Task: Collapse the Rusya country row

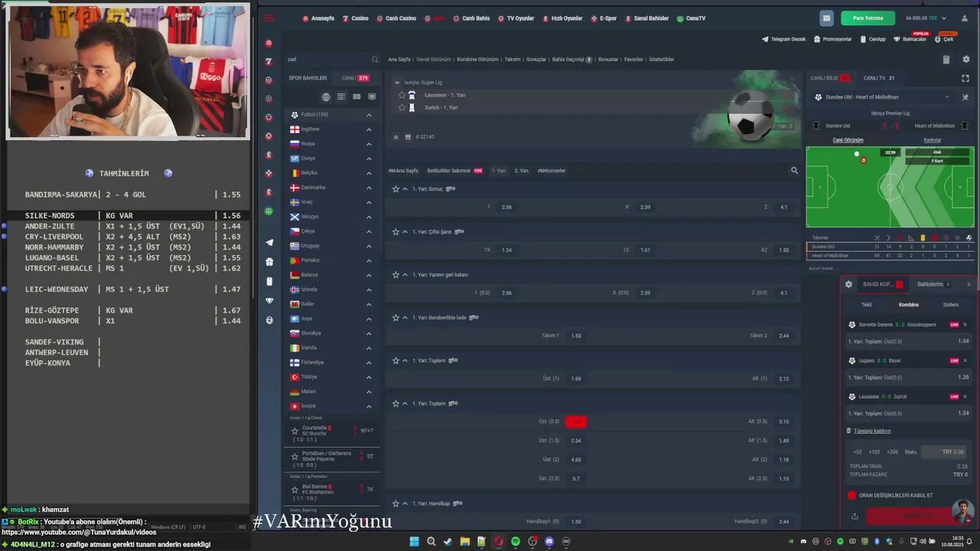Action: click(368, 144)
